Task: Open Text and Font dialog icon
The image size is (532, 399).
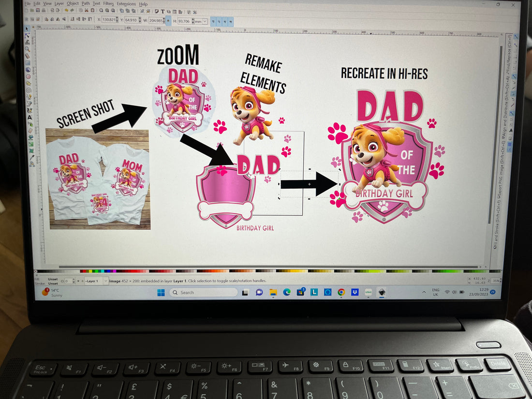Action: click(x=163, y=11)
